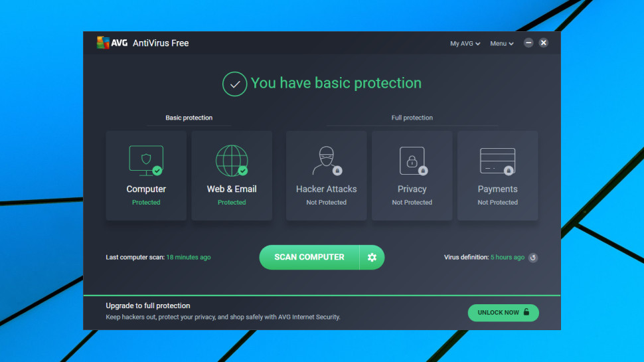
Task: Click 'Upgrade to full protection' heading
Action: coord(148,306)
